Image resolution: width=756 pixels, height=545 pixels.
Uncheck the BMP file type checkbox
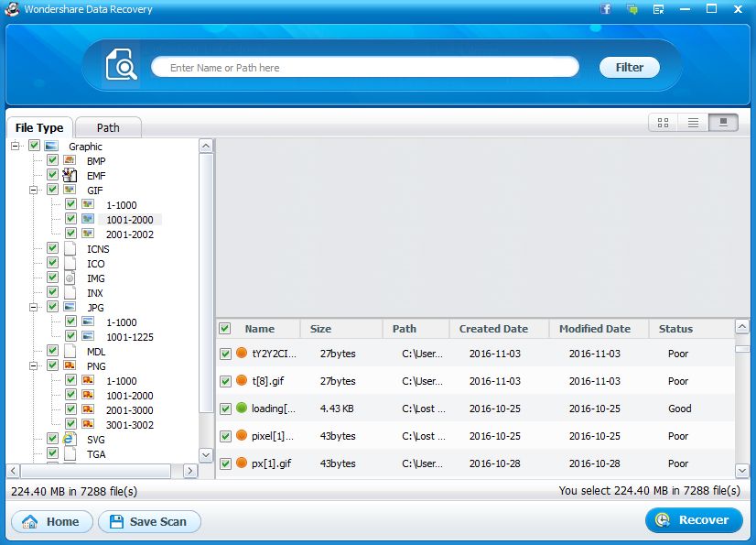[x=52, y=161]
